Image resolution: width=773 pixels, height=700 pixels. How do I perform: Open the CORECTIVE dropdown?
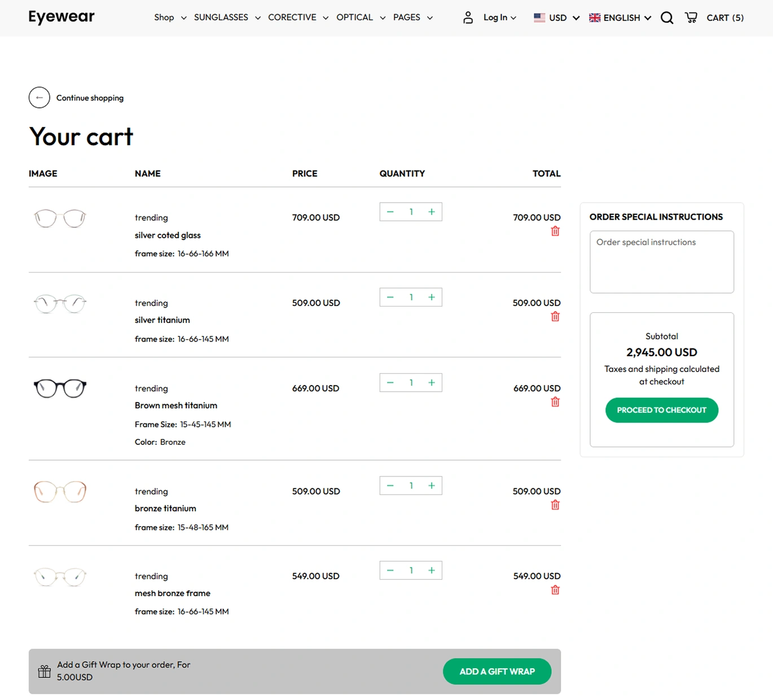(298, 17)
